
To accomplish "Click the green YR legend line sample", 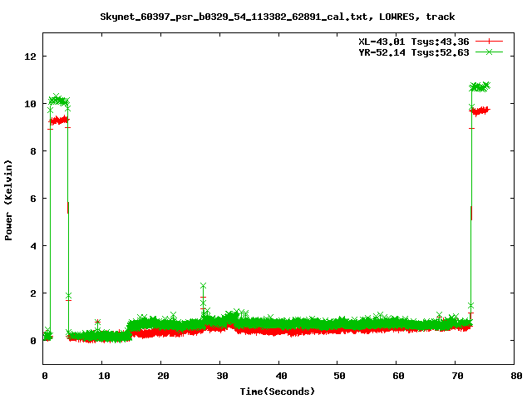I will coord(489,52).
